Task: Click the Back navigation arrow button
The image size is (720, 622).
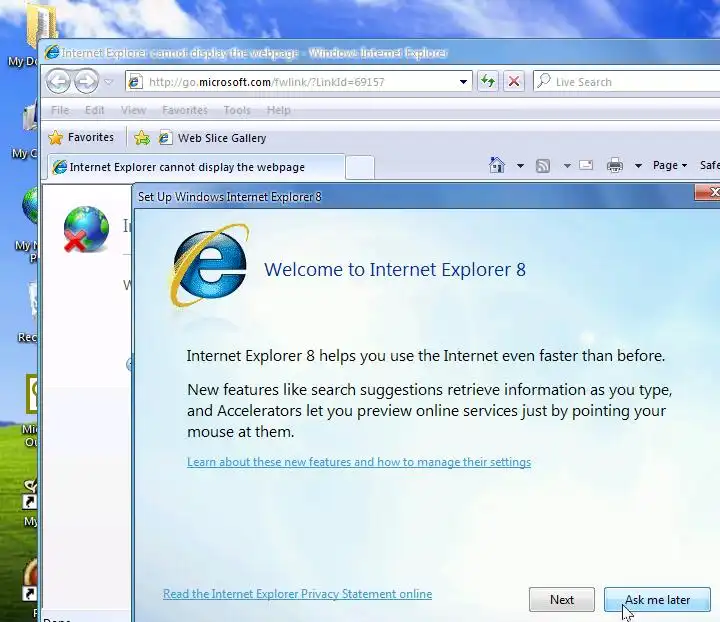Action: click(58, 82)
